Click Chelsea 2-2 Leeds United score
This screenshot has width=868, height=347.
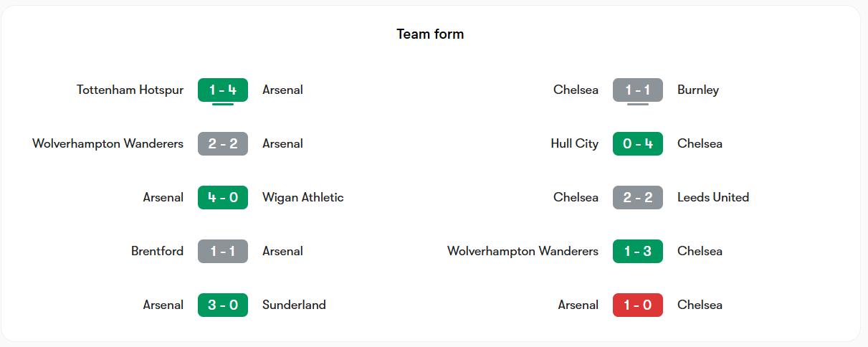(638, 197)
